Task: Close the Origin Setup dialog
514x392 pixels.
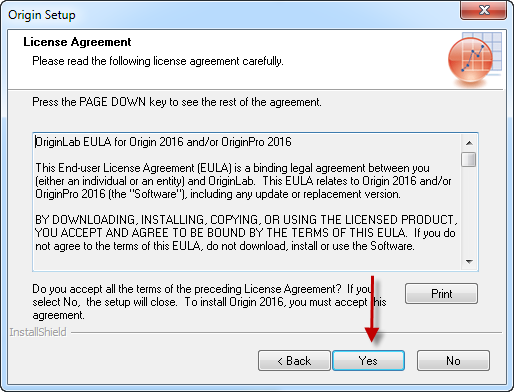Action: (x=484, y=10)
